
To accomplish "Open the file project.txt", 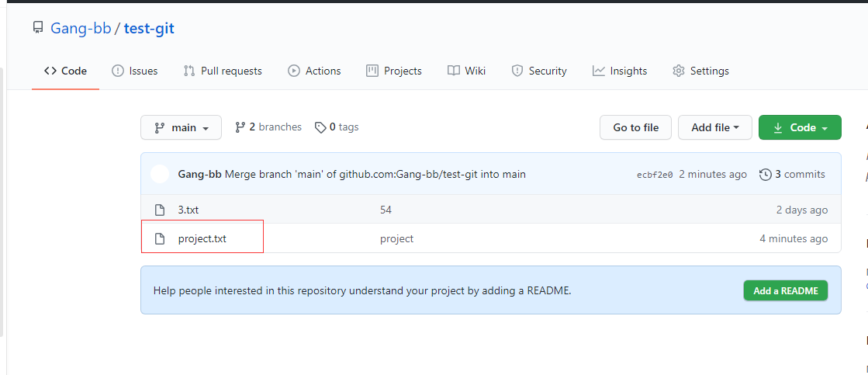I will pyautogui.click(x=202, y=238).
